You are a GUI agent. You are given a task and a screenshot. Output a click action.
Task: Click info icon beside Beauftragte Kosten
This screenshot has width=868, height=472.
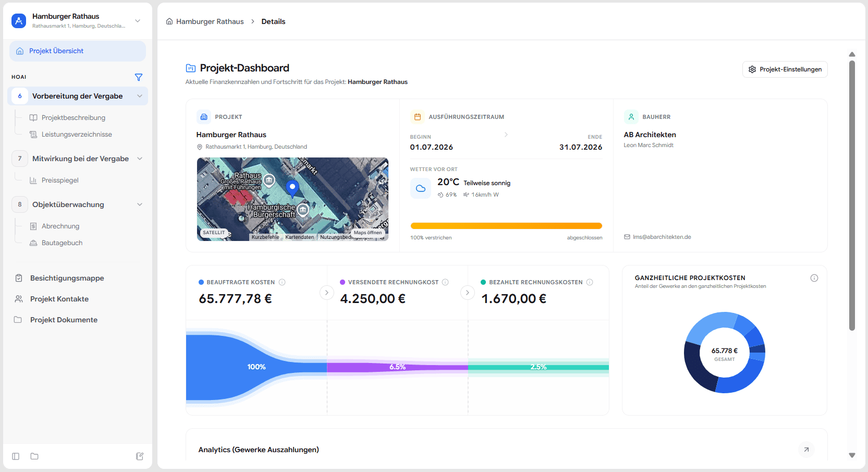282,282
